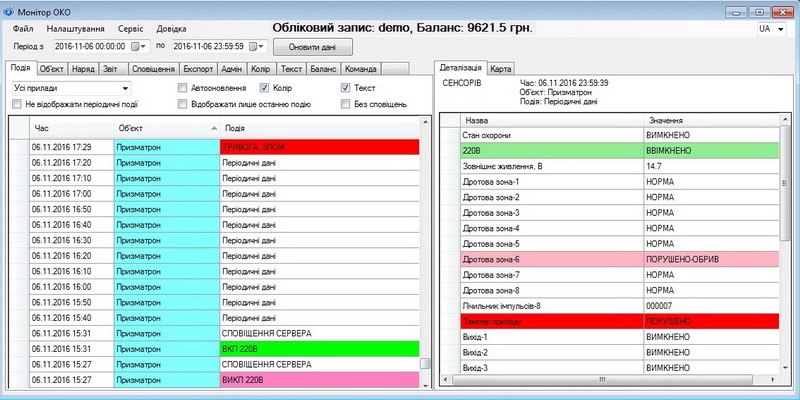Select the 06.11.2016 16:00 time cell

click(72, 287)
